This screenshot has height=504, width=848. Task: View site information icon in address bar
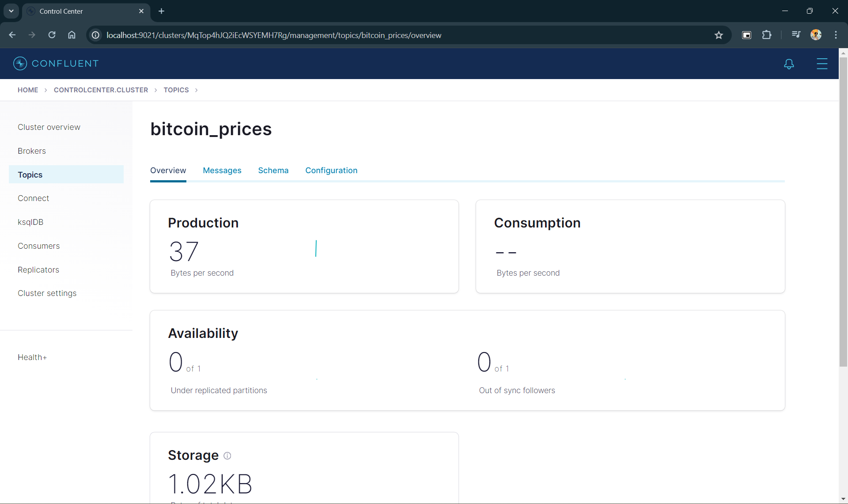click(95, 35)
